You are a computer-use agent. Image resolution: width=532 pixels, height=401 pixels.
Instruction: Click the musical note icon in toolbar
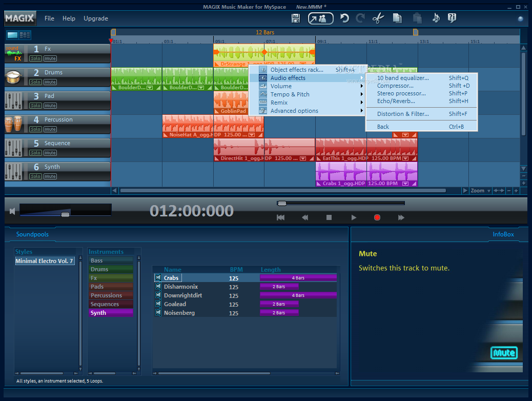tap(436, 17)
